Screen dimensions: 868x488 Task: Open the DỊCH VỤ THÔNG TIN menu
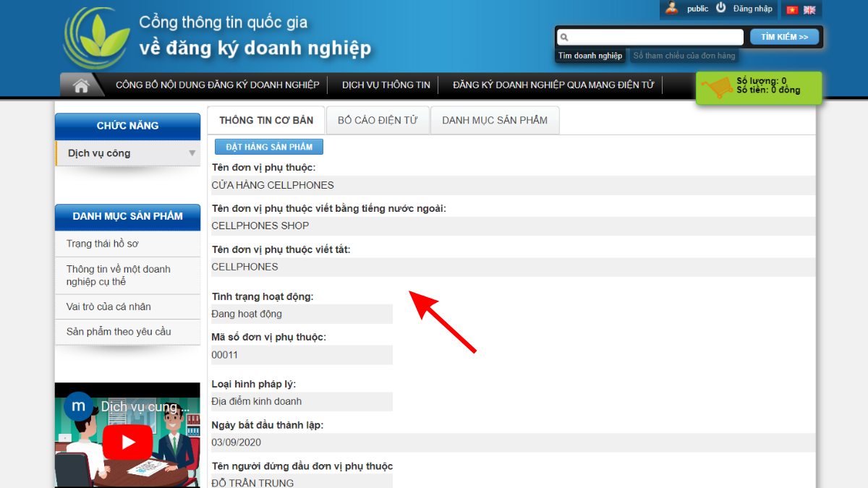(x=386, y=85)
